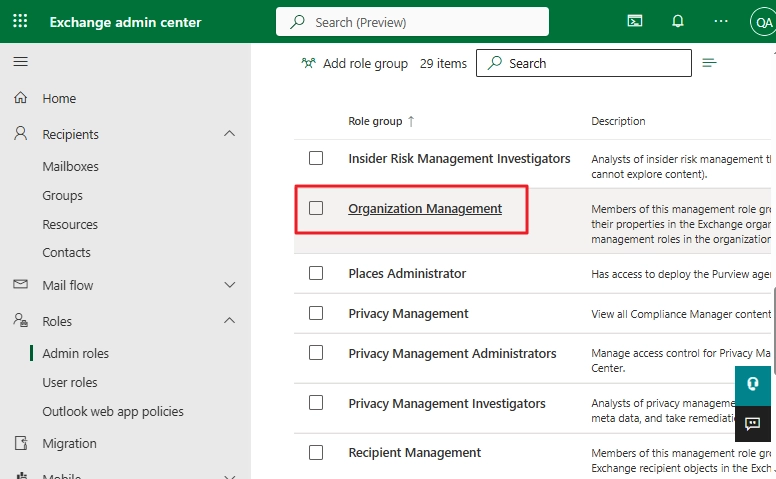The height and width of the screenshot is (479, 776).
Task: Open the more options ellipsis in header
Action: (721, 21)
